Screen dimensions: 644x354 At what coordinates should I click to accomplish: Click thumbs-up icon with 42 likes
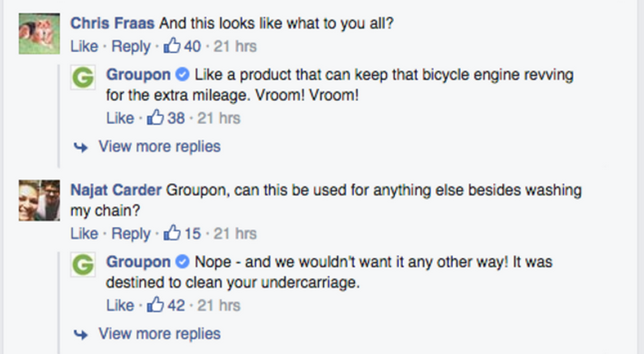(156, 305)
